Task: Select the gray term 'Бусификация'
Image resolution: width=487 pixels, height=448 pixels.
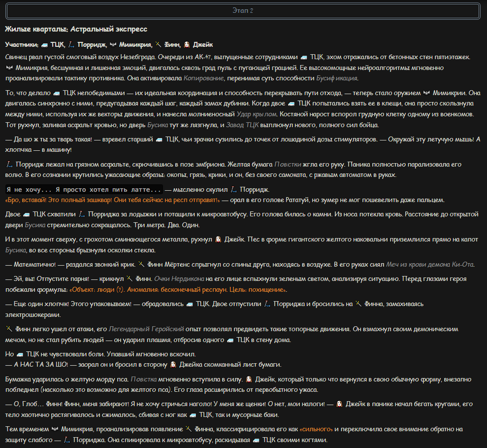Action: pos(337,78)
